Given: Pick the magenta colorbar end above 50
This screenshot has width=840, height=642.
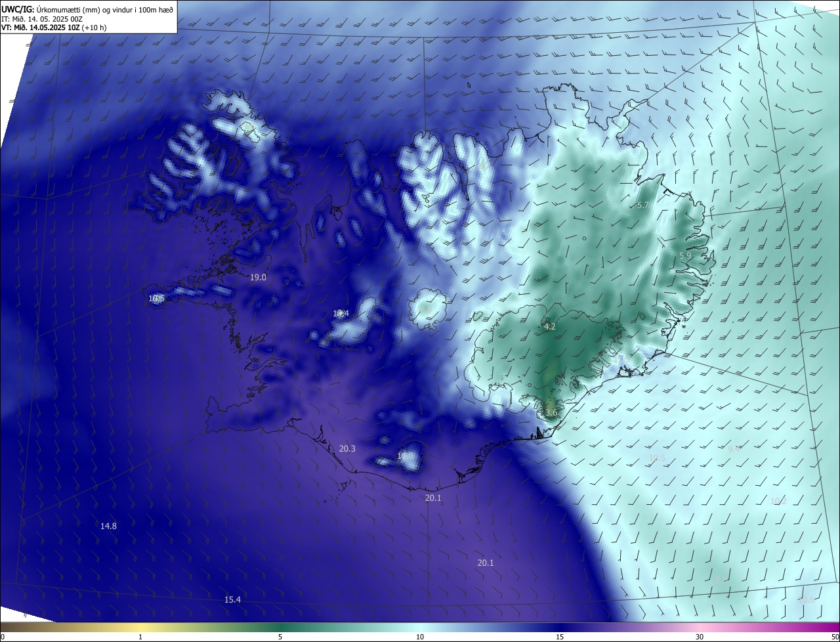Looking at the screenshot, I should [x=833, y=627].
